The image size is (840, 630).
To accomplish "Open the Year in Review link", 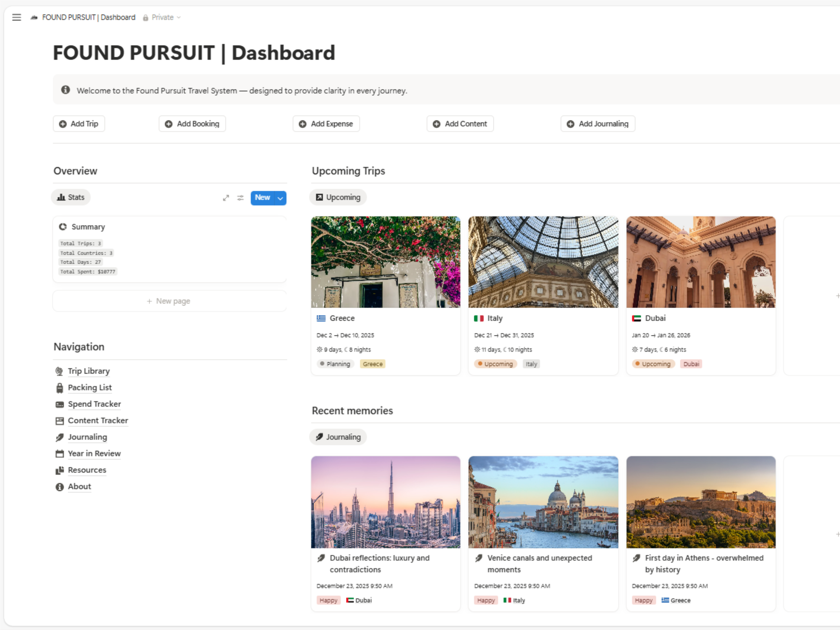I will 94,454.
